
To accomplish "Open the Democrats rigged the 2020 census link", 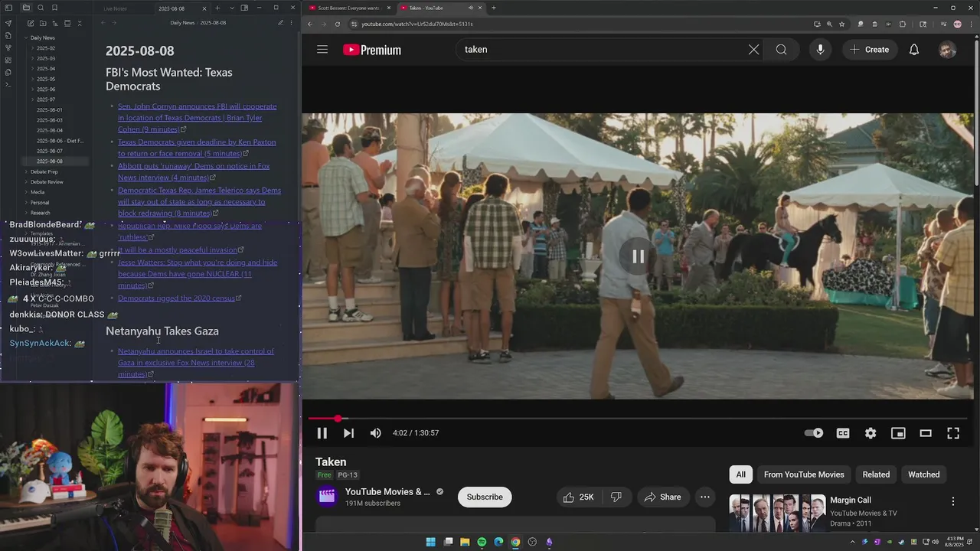I will pyautogui.click(x=176, y=298).
